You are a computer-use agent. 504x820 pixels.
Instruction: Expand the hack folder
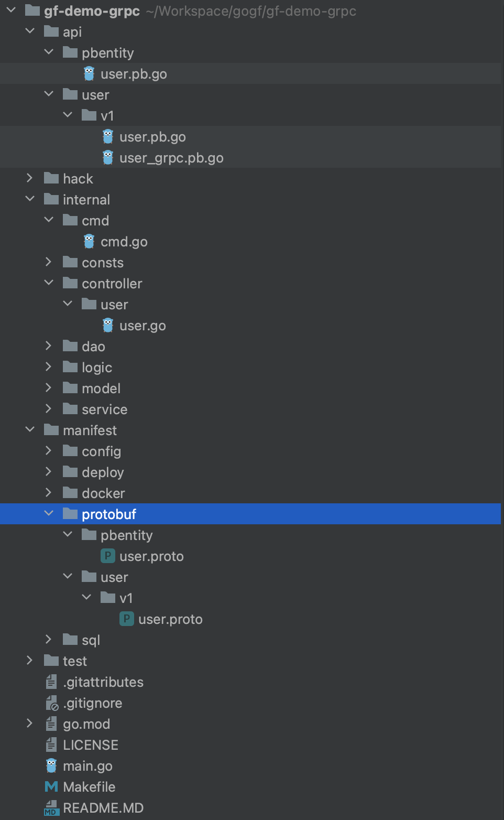[30, 178]
